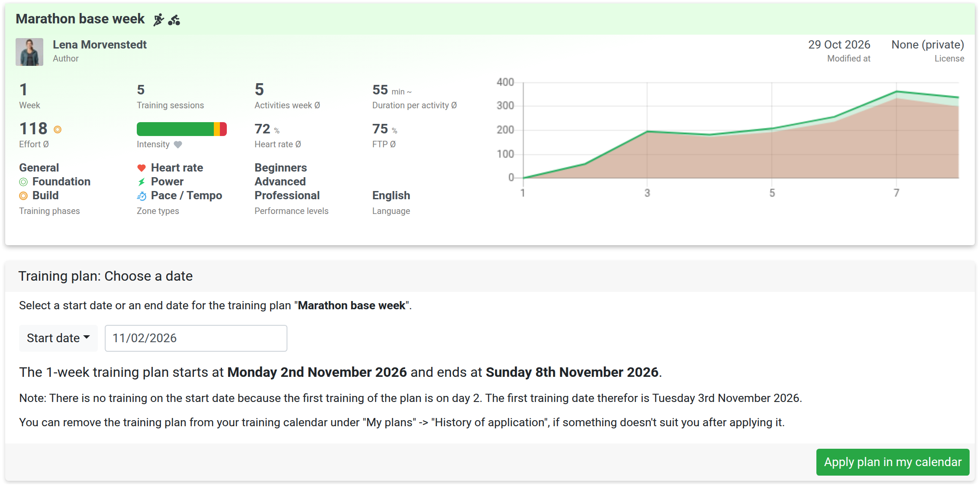The width and height of the screenshot is (980, 486).
Task: Click the General training phase label
Action: tap(39, 168)
